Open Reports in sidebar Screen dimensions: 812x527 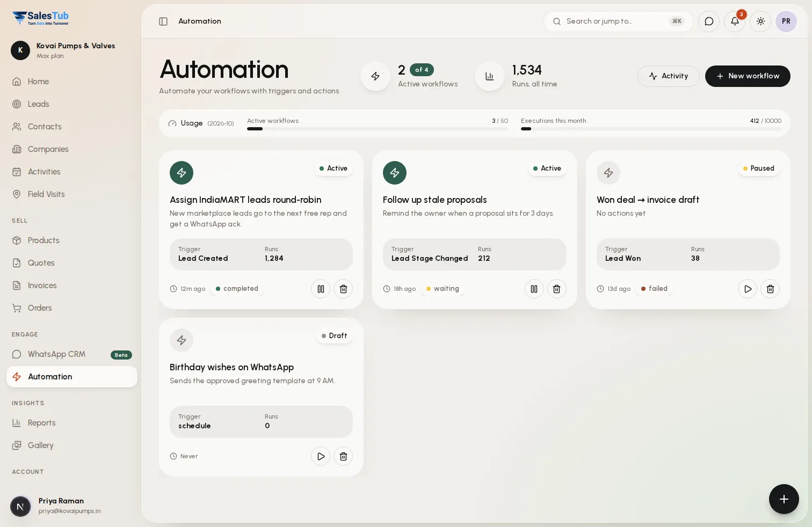(x=72, y=423)
